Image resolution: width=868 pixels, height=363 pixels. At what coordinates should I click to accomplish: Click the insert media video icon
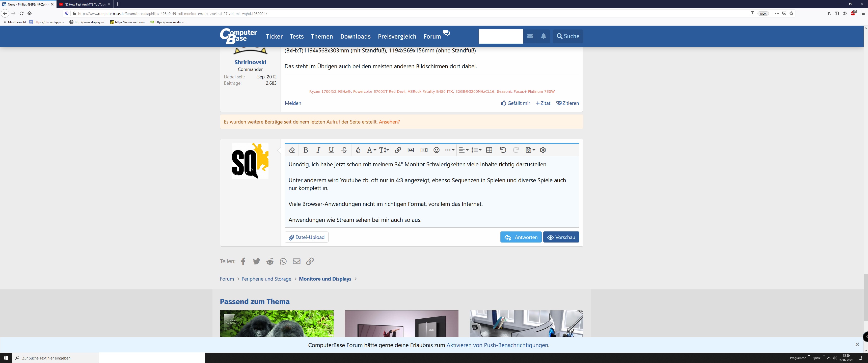[x=424, y=150]
